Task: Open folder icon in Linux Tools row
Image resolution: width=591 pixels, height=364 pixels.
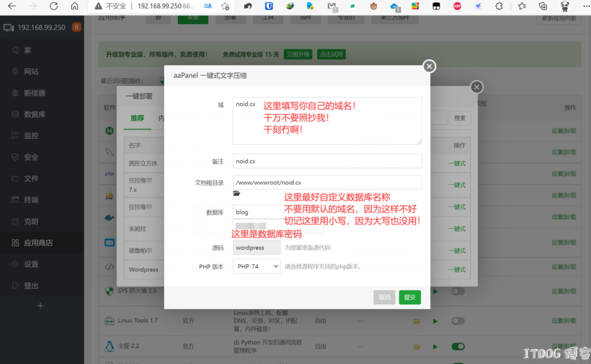Action: coord(416,321)
